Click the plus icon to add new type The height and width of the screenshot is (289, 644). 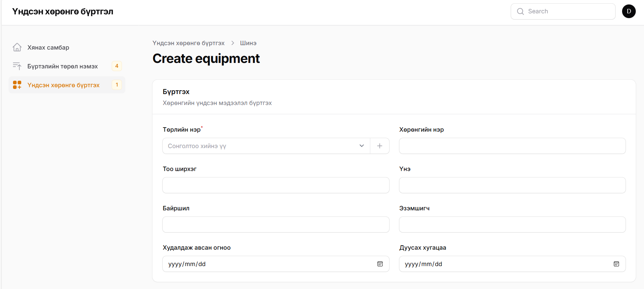380,146
